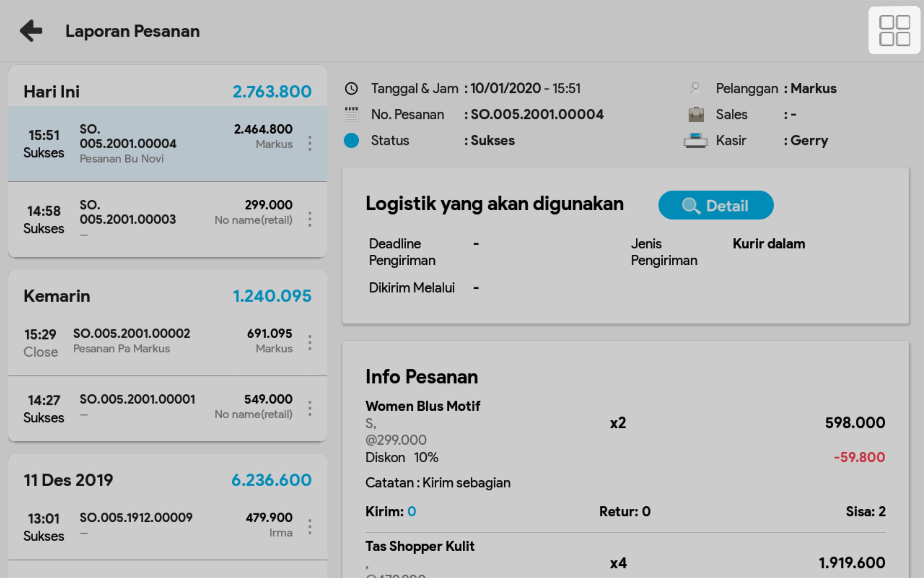Open three-dot menu for order SO.005.2001.00002
Image resolution: width=924 pixels, height=578 pixels.
click(310, 342)
